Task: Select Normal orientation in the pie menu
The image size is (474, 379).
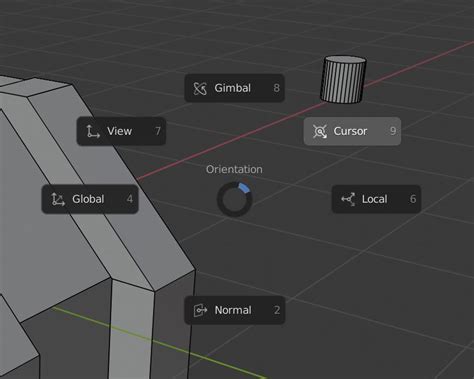Action: tap(235, 310)
